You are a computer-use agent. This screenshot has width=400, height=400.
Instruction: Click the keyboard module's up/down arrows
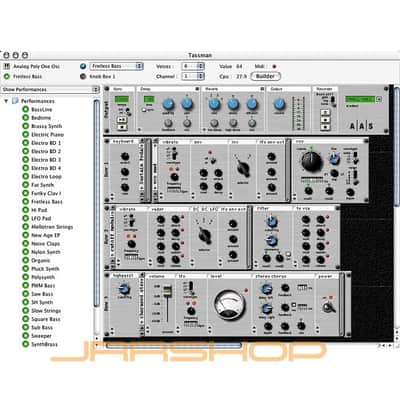coord(112,196)
